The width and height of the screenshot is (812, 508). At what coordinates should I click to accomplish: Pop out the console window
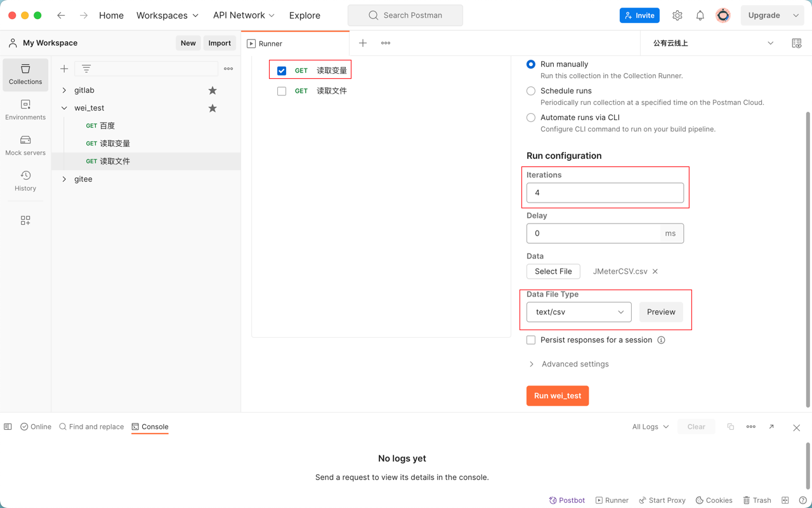(x=771, y=427)
